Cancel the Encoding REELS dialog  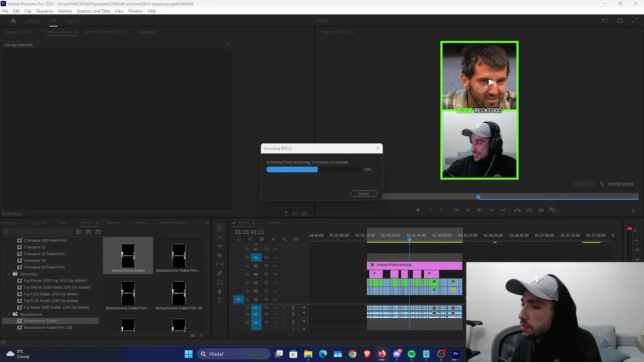[x=364, y=194]
